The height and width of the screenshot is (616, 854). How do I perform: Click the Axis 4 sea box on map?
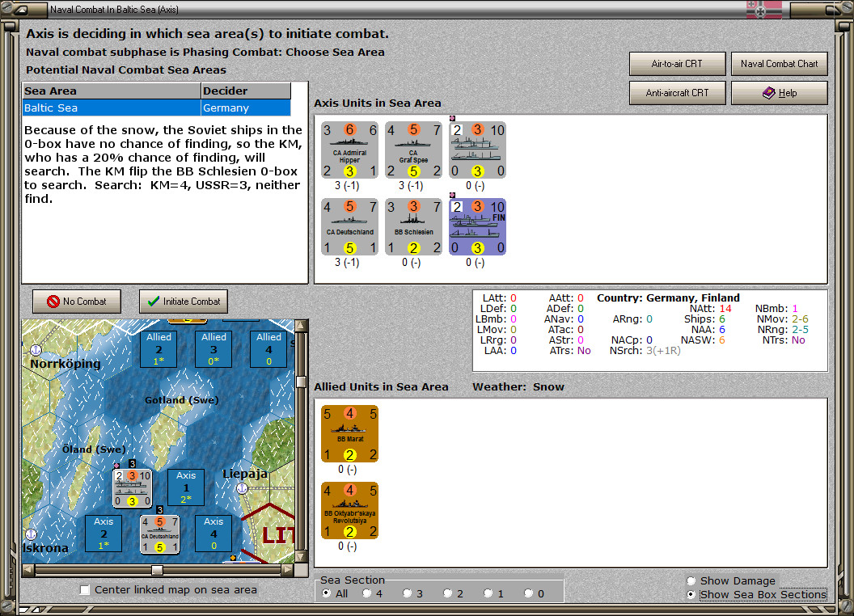(213, 534)
